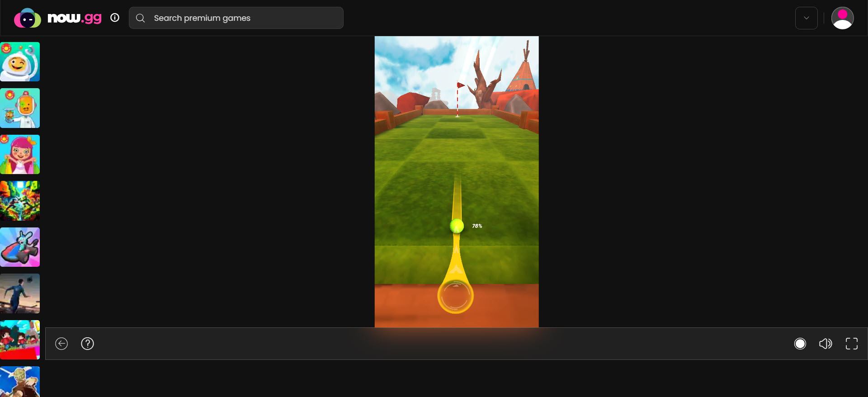Click the yellow aiming circle control
Image resolution: width=868 pixels, height=397 pixels.
pos(455,296)
